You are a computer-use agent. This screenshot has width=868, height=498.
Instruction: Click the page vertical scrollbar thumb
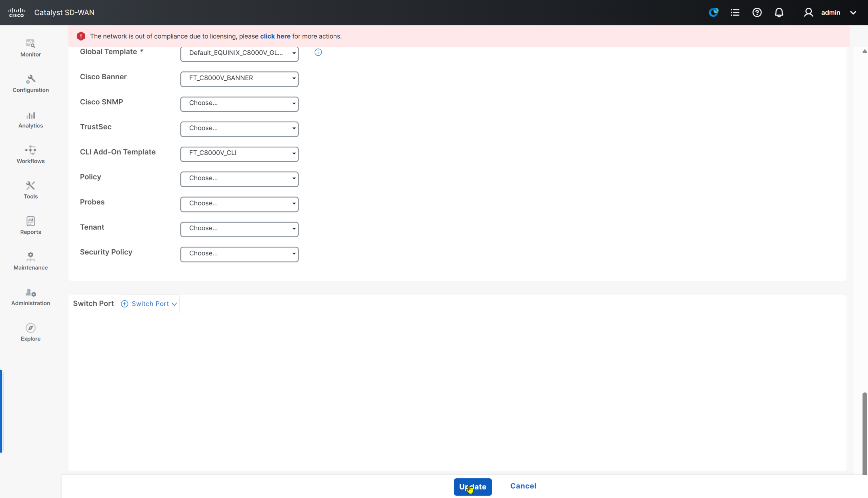[865, 433]
